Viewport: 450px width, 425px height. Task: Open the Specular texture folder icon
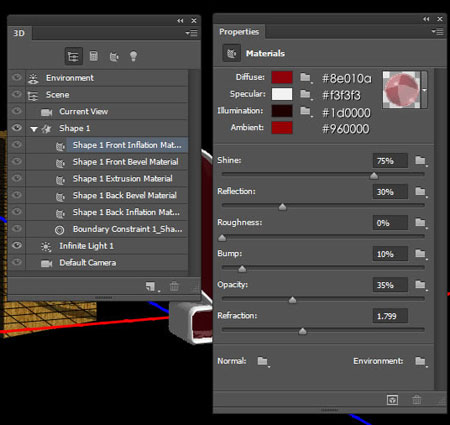[305, 94]
